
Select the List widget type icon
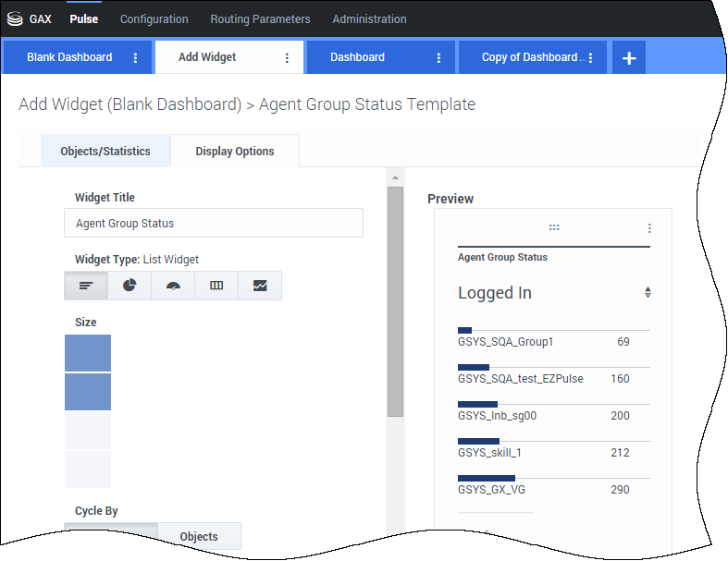click(86, 286)
